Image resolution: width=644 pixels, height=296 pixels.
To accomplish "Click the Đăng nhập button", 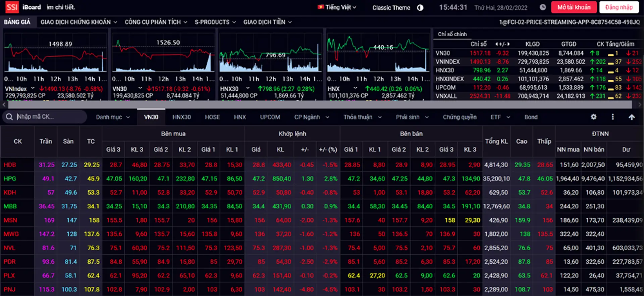I will 619,7.
